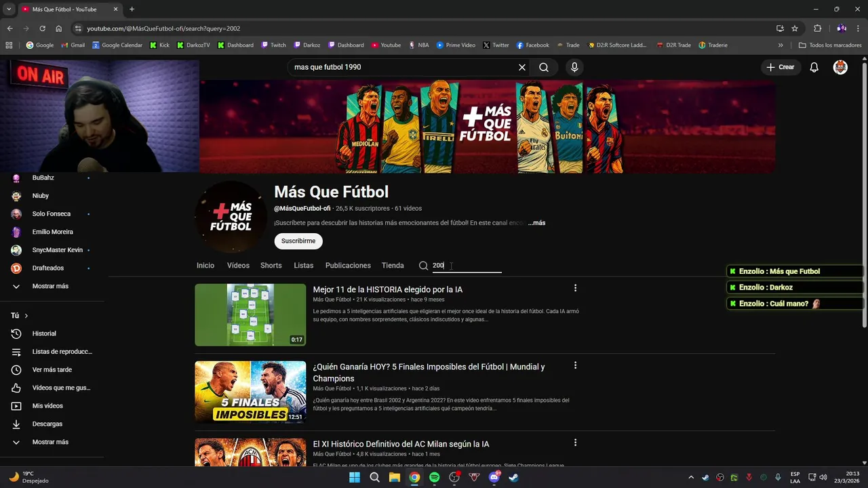This screenshot has width=868, height=488.
Task: Open the NBA bookmark
Action: click(418, 45)
